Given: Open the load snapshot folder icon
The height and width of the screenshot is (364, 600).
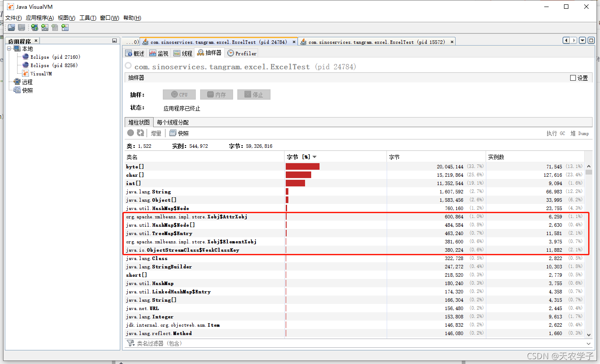Looking at the screenshot, I should point(11,28).
